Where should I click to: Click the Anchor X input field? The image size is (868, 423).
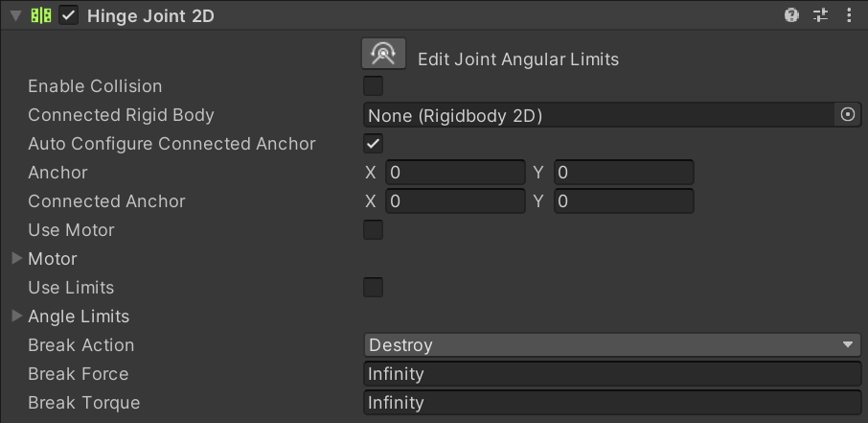click(x=455, y=173)
